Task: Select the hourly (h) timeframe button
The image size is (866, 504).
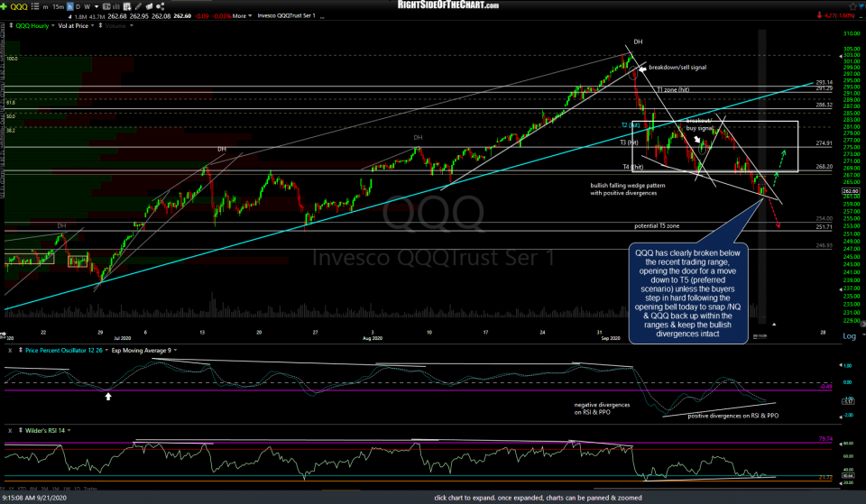Action: (70, 6)
